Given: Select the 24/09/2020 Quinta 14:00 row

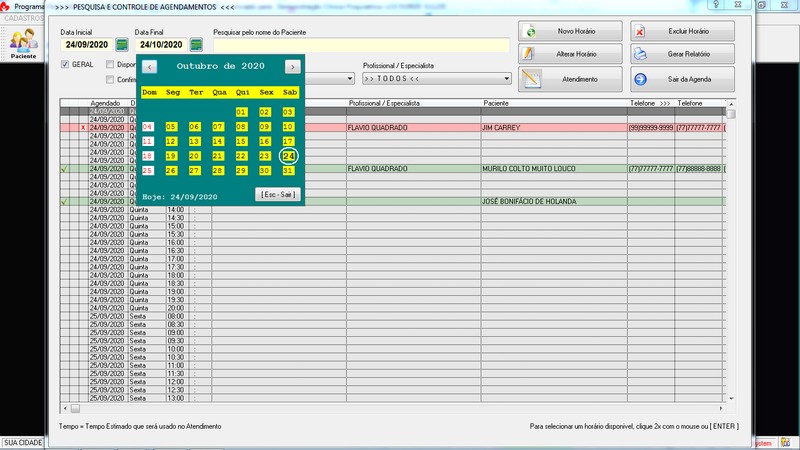Looking at the screenshot, I should click(x=393, y=210).
